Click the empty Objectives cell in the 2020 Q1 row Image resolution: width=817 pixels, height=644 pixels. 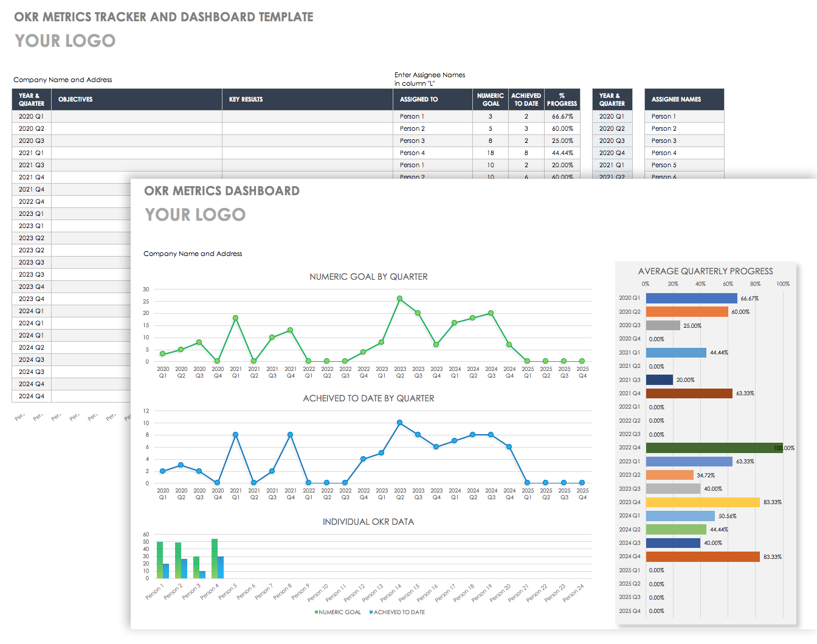pos(137,116)
